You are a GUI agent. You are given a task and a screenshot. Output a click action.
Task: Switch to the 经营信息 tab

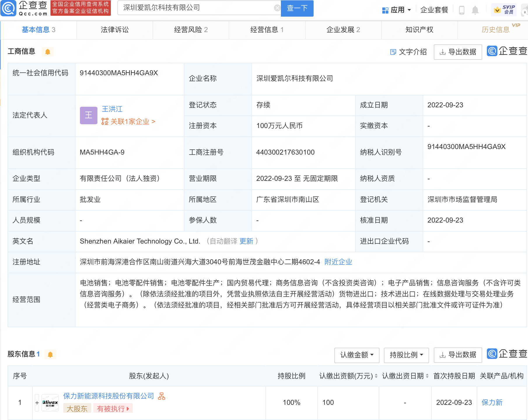pos(267,30)
